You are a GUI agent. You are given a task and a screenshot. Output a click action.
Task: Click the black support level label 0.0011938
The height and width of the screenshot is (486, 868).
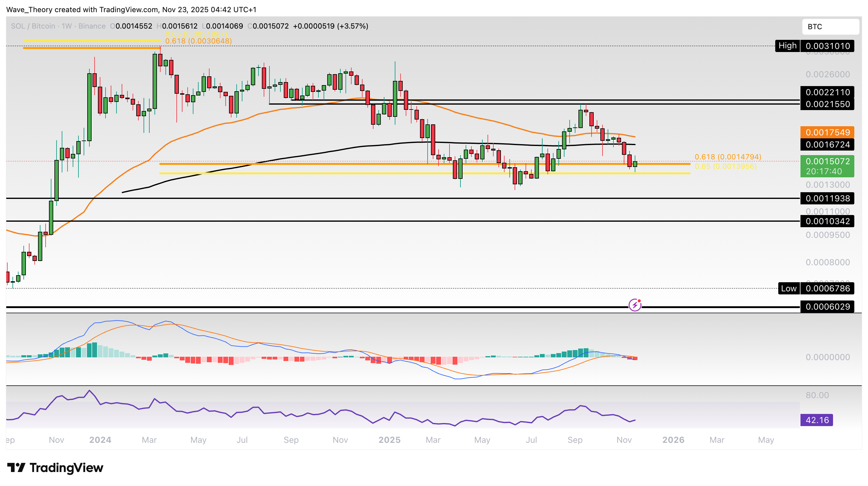[x=828, y=199]
